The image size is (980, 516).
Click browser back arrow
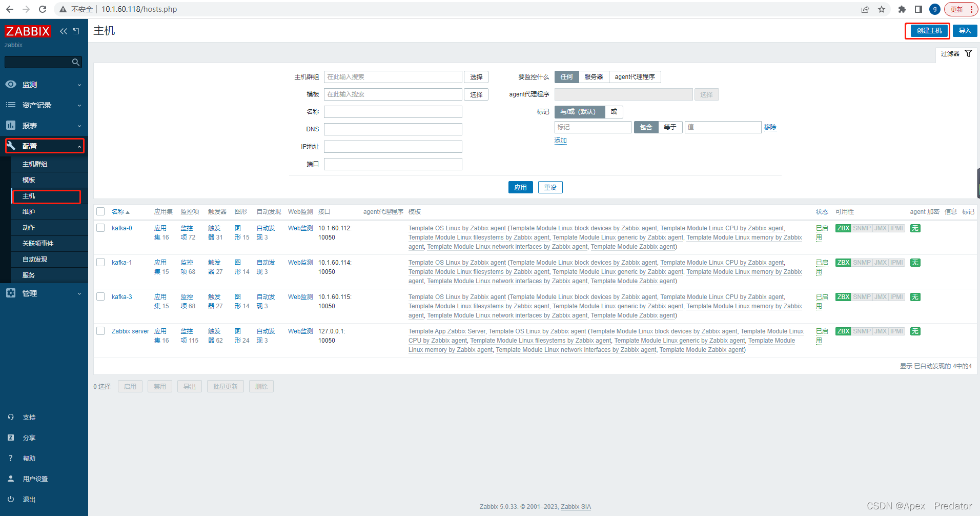(x=10, y=9)
